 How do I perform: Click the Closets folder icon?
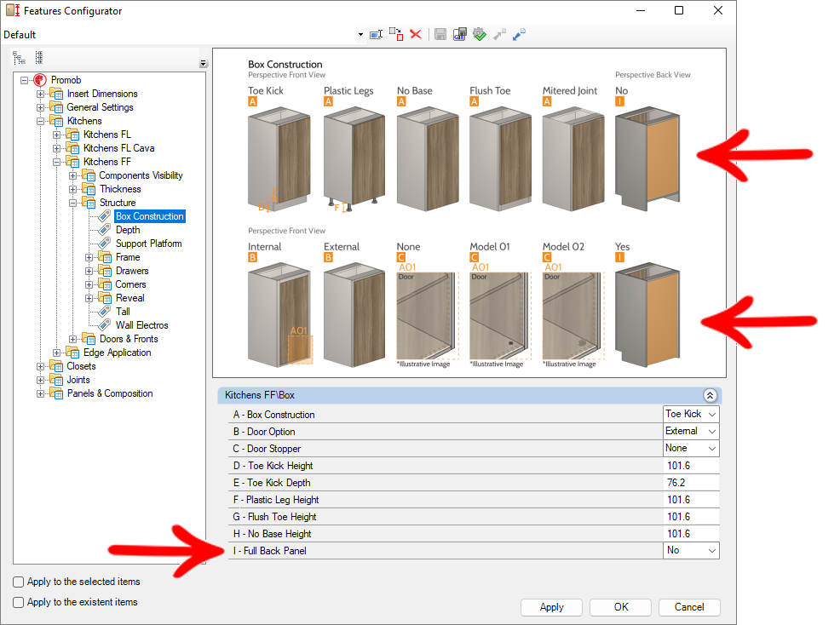pyautogui.click(x=56, y=366)
